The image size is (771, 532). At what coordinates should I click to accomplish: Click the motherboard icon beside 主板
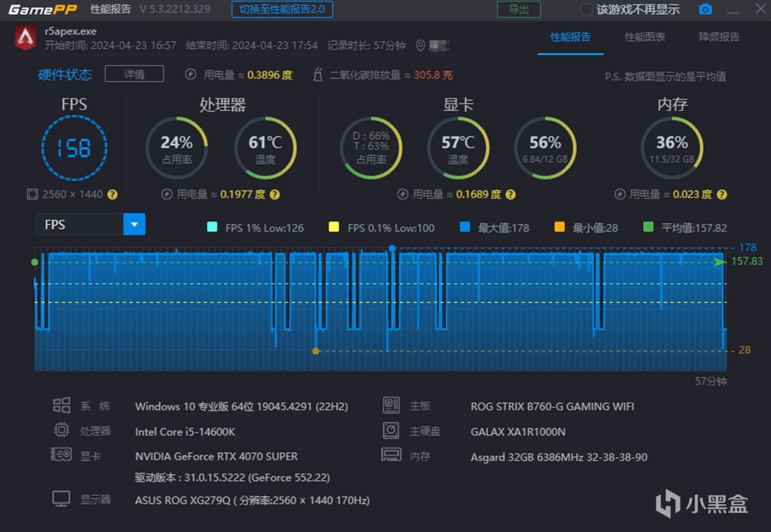coord(392,405)
